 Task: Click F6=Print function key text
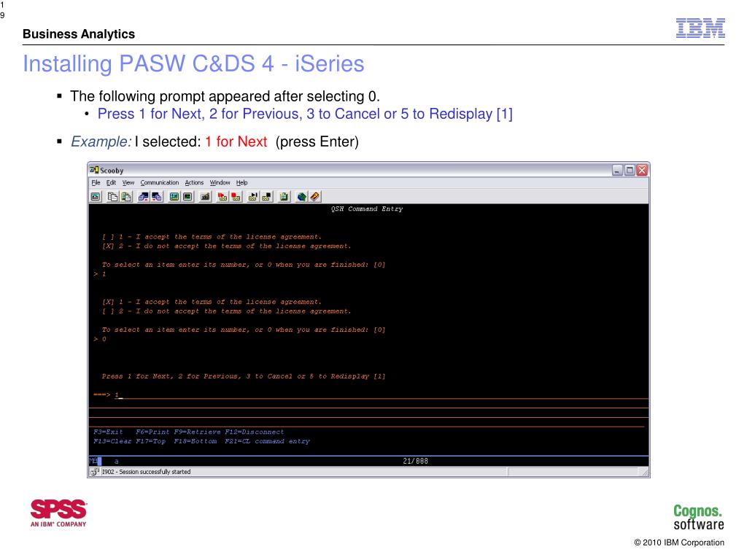point(152,432)
